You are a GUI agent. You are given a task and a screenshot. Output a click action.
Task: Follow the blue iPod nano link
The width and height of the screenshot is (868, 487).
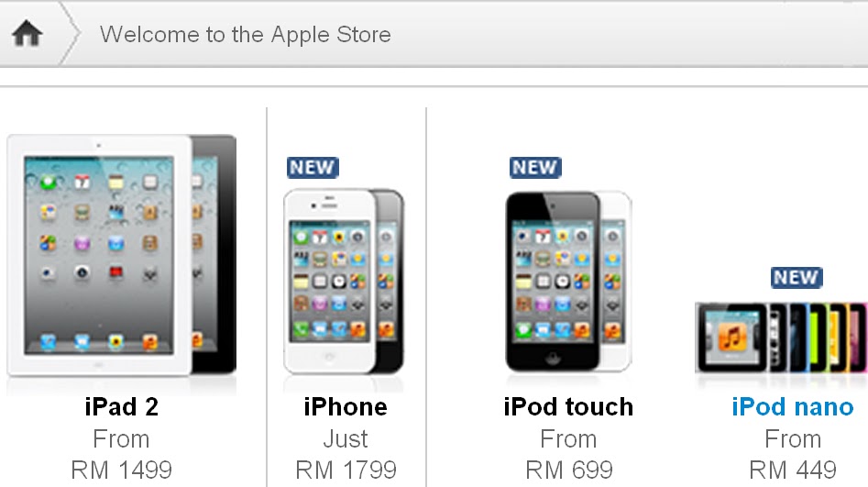[793, 406]
